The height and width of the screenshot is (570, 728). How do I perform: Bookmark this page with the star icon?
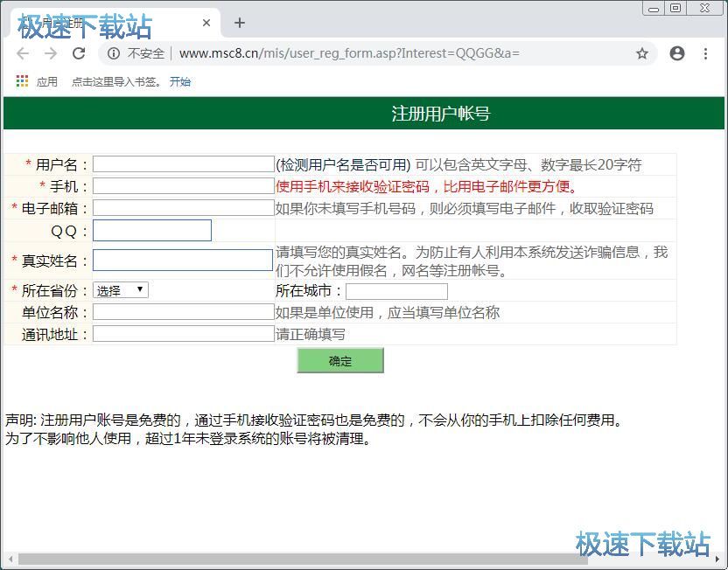642,54
